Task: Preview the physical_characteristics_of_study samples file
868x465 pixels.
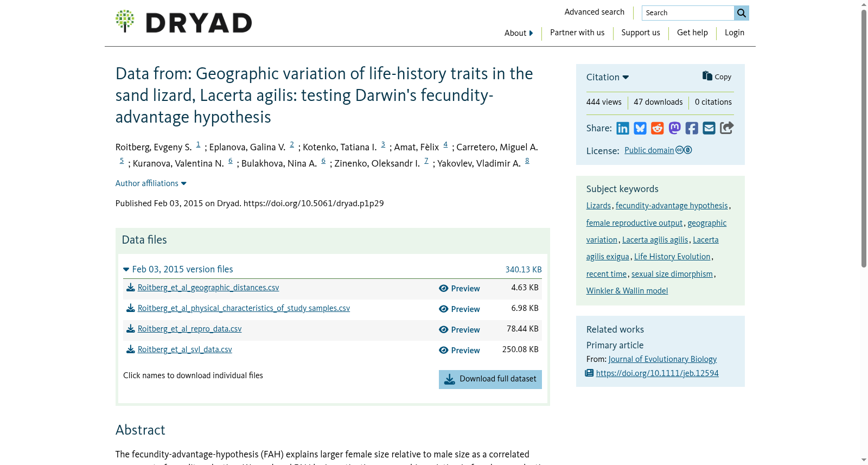Action: pos(459,309)
